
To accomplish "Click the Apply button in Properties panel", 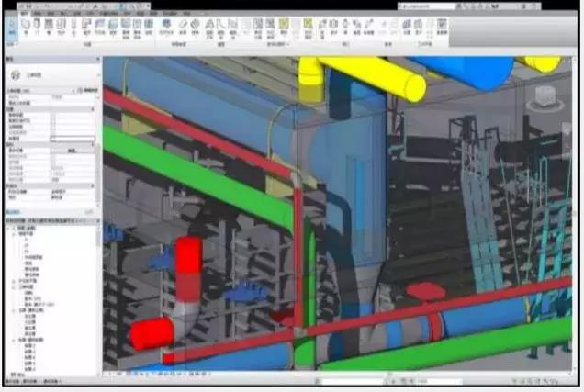I will point(89,212).
